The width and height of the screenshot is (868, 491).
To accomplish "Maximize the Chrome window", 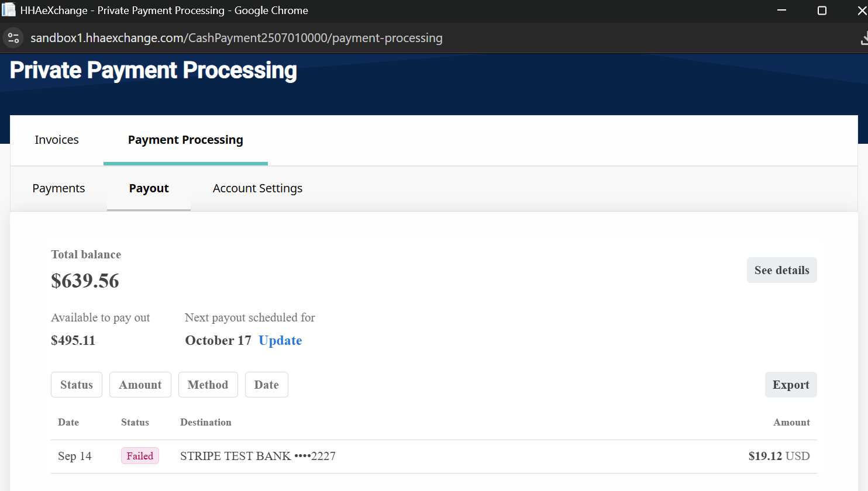I will [x=822, y=11].
